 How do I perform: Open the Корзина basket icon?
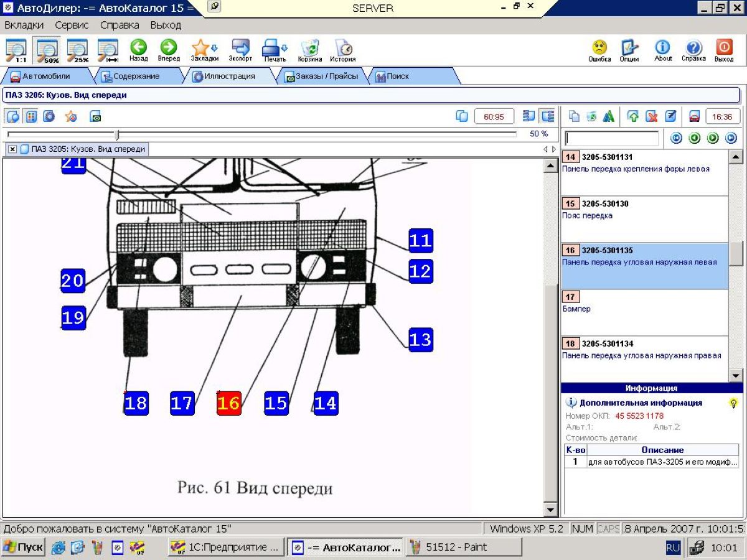coord(310,50)
